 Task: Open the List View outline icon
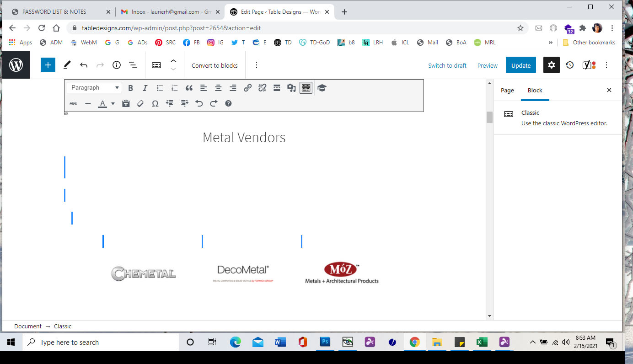click(x=133, y=65)
